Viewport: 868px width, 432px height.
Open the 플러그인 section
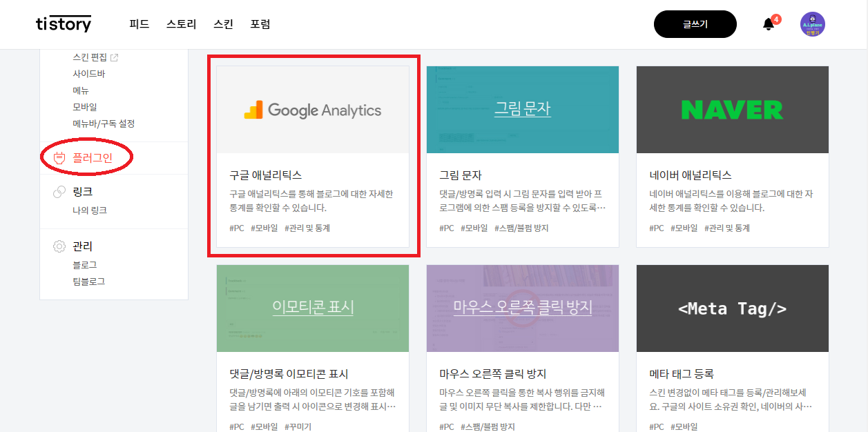pyautogui.click(x=93, y=158)
